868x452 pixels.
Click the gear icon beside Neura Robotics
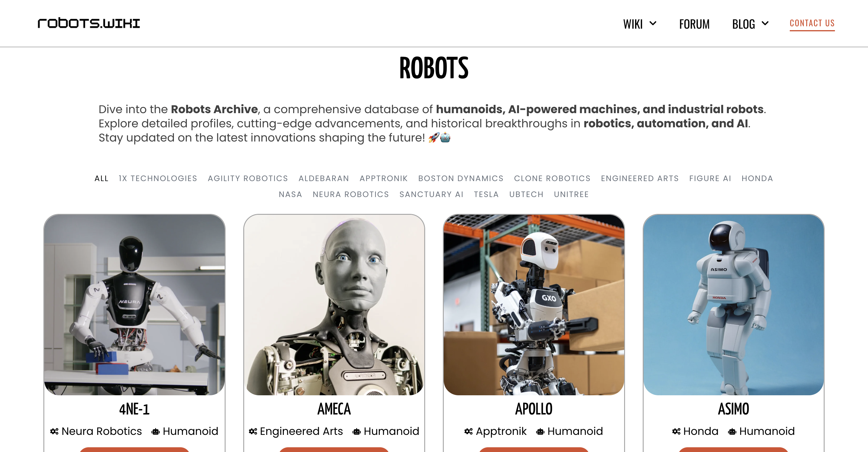54,431
